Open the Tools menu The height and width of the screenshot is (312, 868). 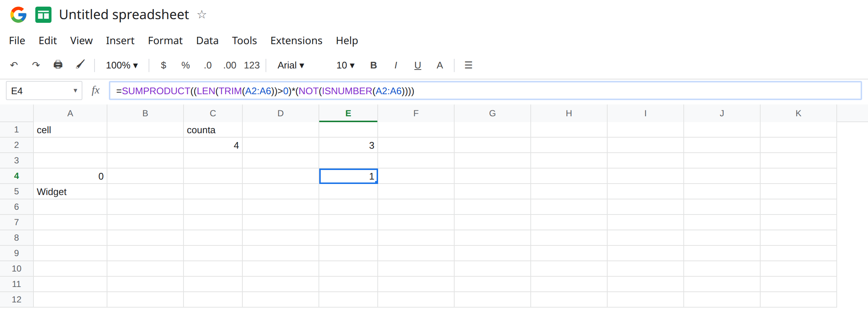(x=244, y=40)
